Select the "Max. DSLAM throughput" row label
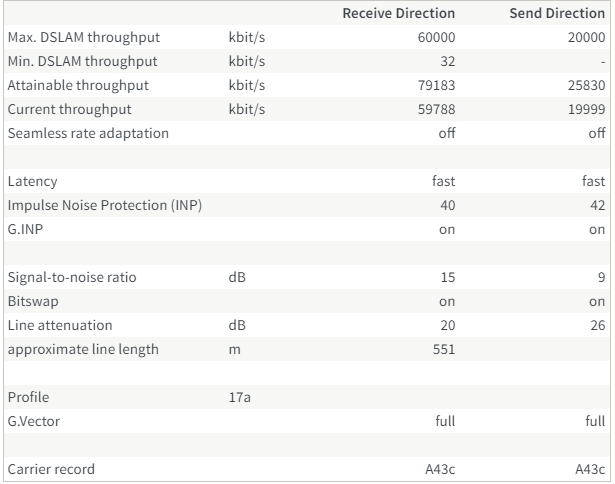This screenshot has height=484, width=615. (x=83, y=38)
